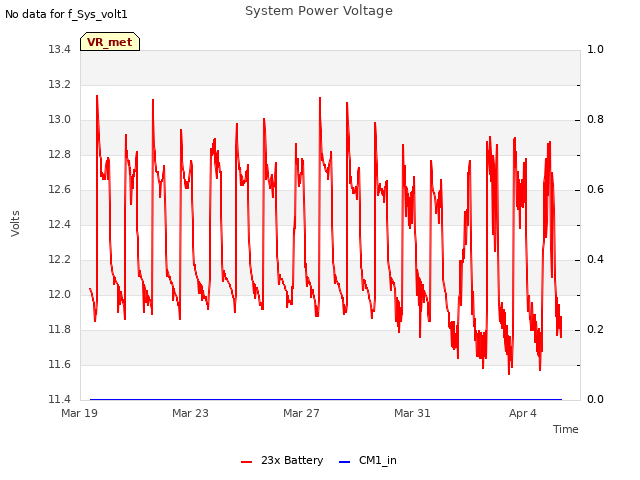Click the 13.0 left-axis tick label
640x480 pixels.
pos(60,120)
